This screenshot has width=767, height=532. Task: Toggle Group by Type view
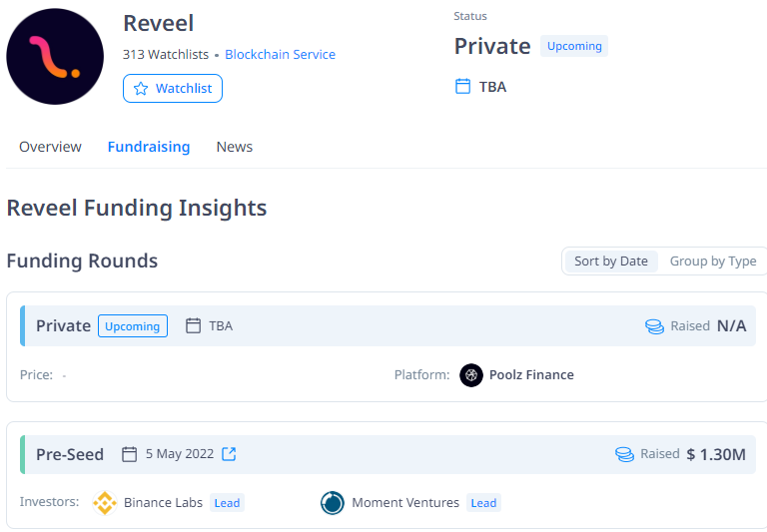tap(713, 262)
